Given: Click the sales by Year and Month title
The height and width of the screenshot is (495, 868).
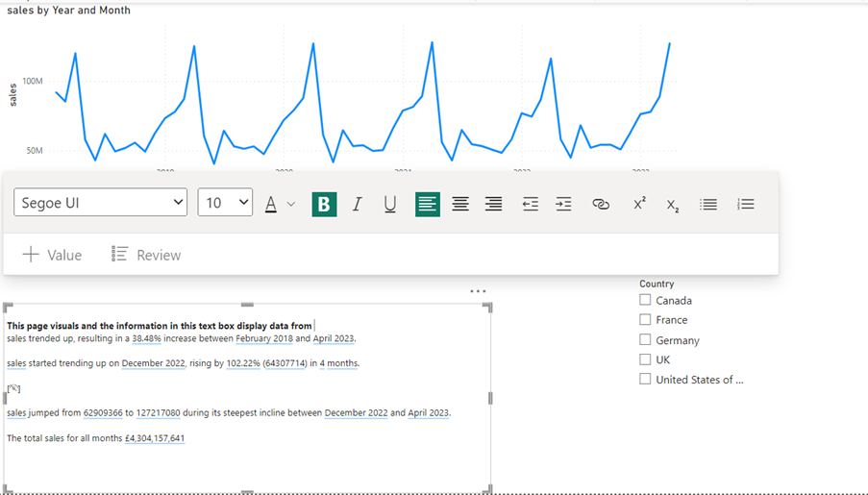Looking at the screenshot, I should click(68, 10).
